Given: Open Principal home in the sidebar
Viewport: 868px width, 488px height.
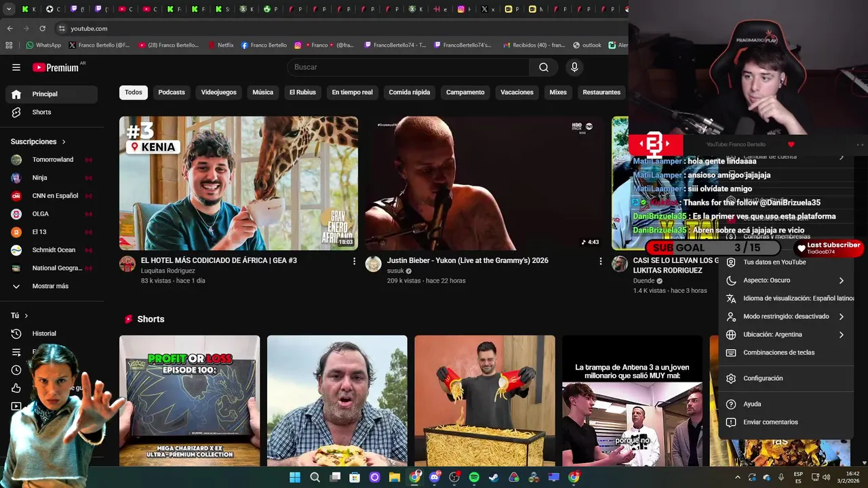Looking at the screenshot, I should 52,94.
